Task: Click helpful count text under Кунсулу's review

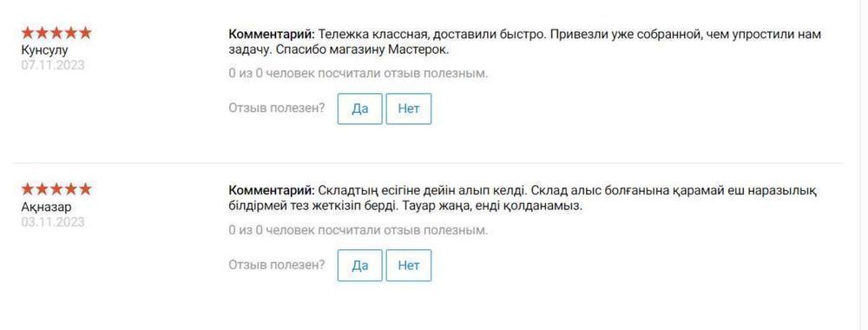Action: click(x=358, y=74)
